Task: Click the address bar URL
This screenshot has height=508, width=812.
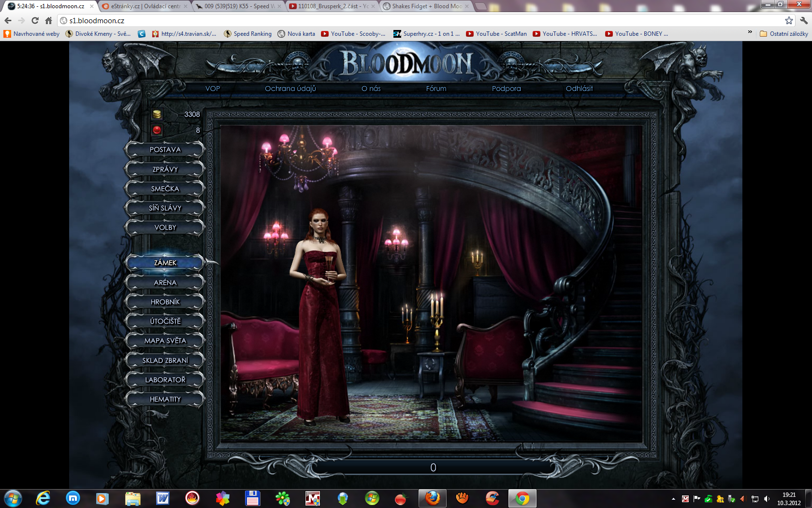Action: (97, 20)
